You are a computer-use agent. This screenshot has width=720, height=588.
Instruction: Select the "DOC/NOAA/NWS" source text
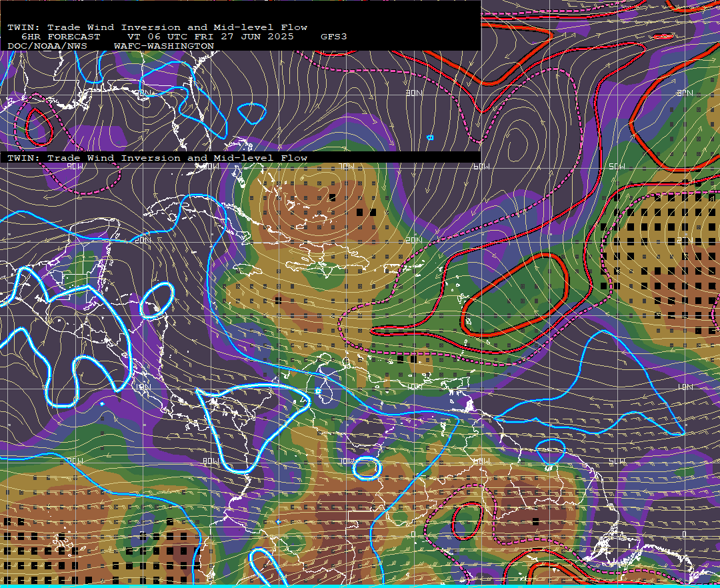click(47, 47)
